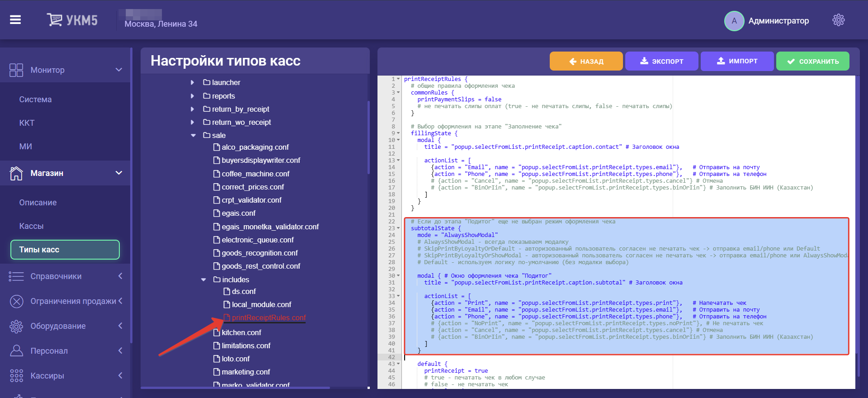
Task: Open the ККТ menu item
Action: click(27, 123)
